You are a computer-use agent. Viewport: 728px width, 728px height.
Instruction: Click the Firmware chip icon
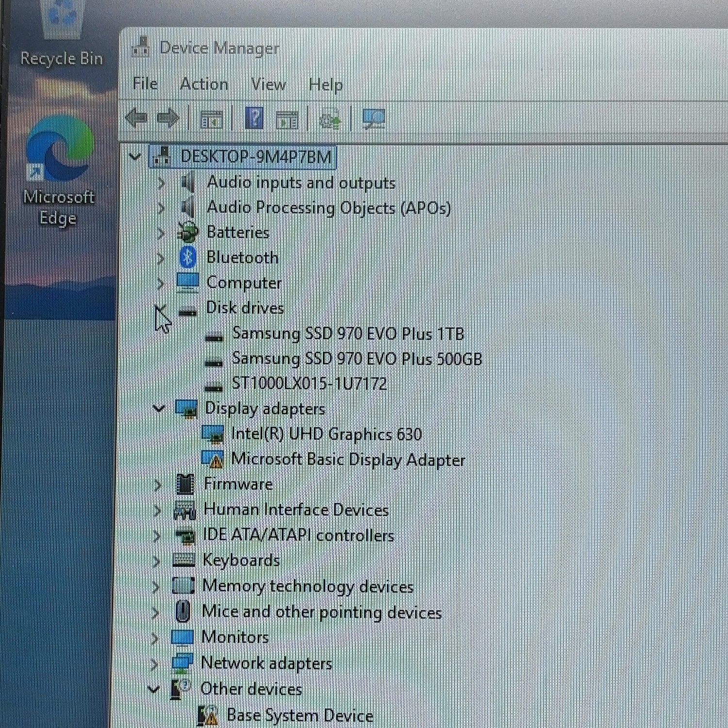coord(185,484)
